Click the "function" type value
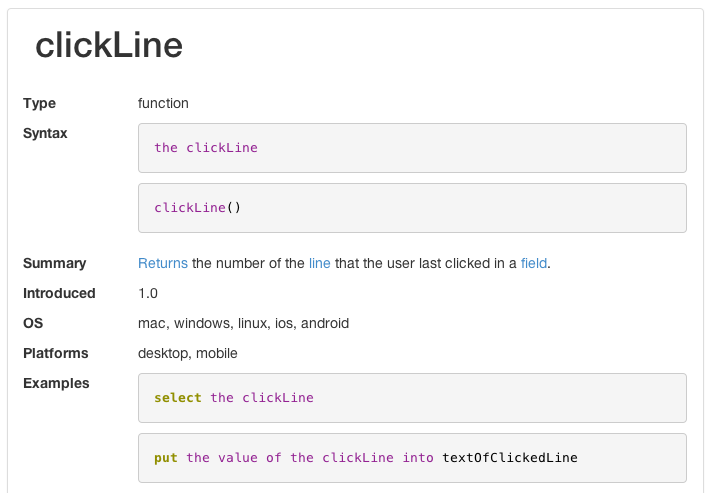The height and width of the screenshot is (493, 714). [x=163, y=103]
